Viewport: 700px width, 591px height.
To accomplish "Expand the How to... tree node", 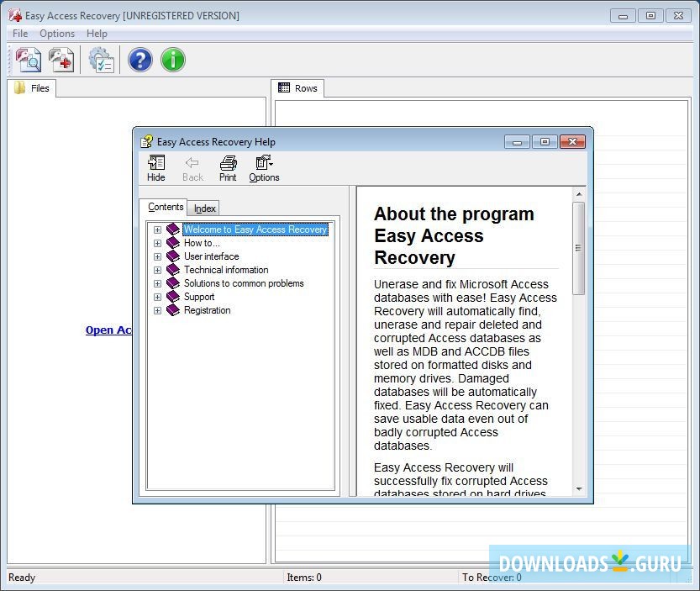I will point(157,243).
